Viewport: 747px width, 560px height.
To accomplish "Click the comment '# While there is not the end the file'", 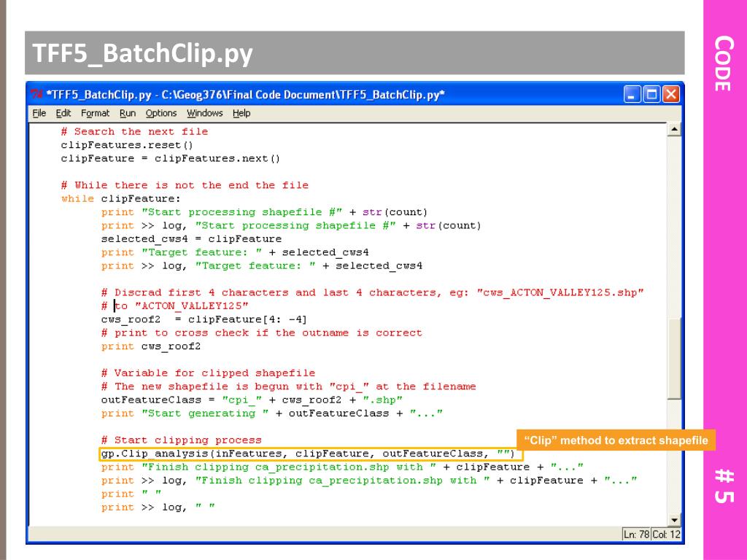I will (185, 185).
